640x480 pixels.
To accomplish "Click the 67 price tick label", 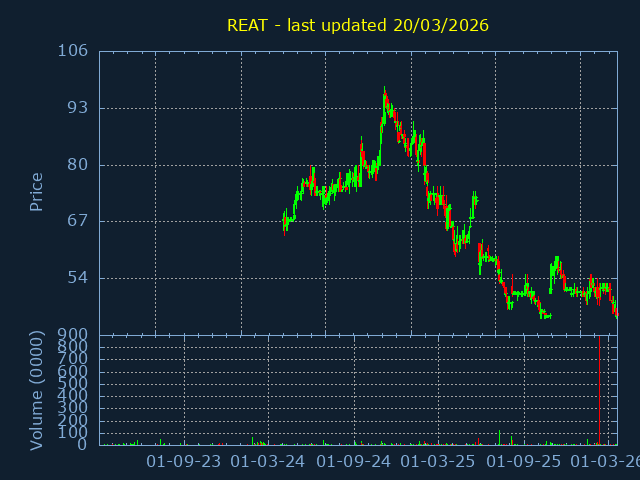I will [77, 221].
